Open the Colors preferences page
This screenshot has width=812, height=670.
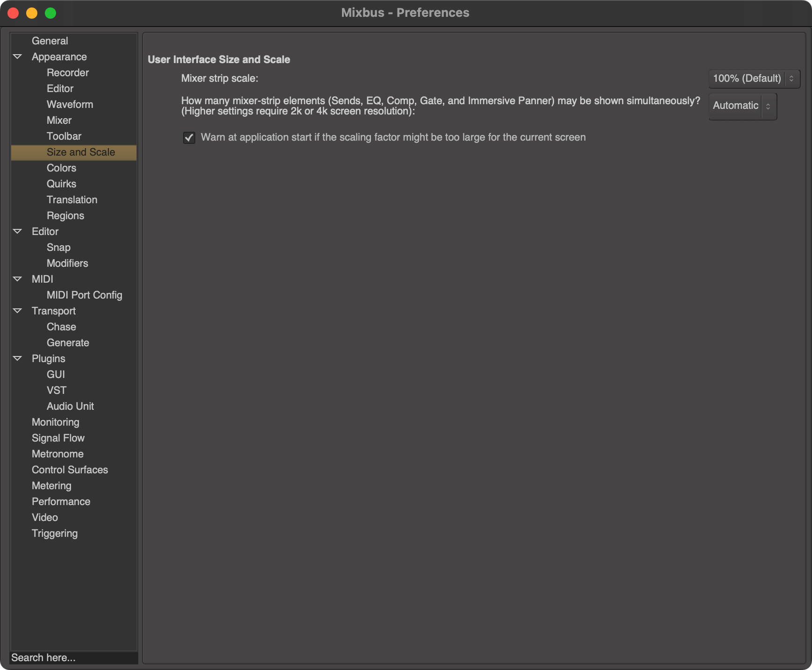click(61, 168)
